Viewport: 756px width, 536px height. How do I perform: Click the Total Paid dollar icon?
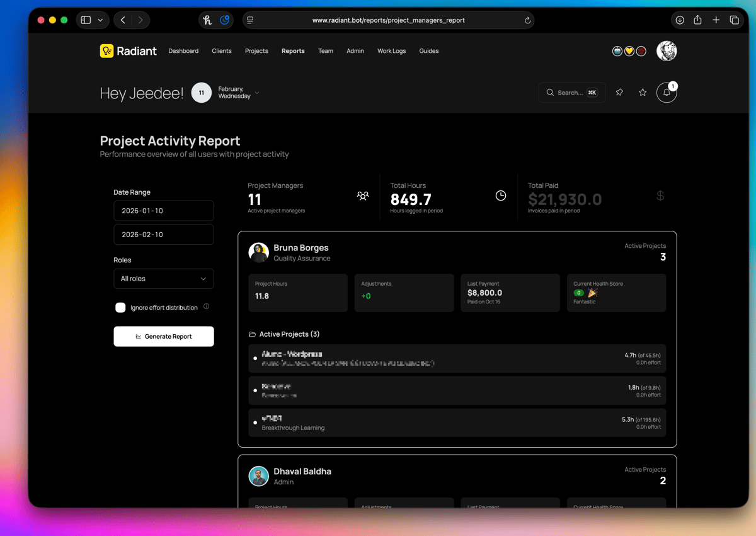[660, 196]
